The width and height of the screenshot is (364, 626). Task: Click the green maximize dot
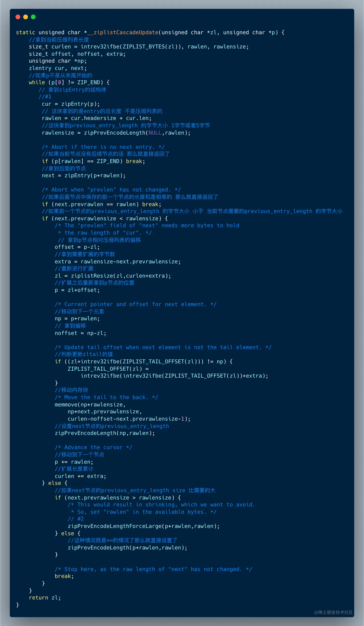33,17
